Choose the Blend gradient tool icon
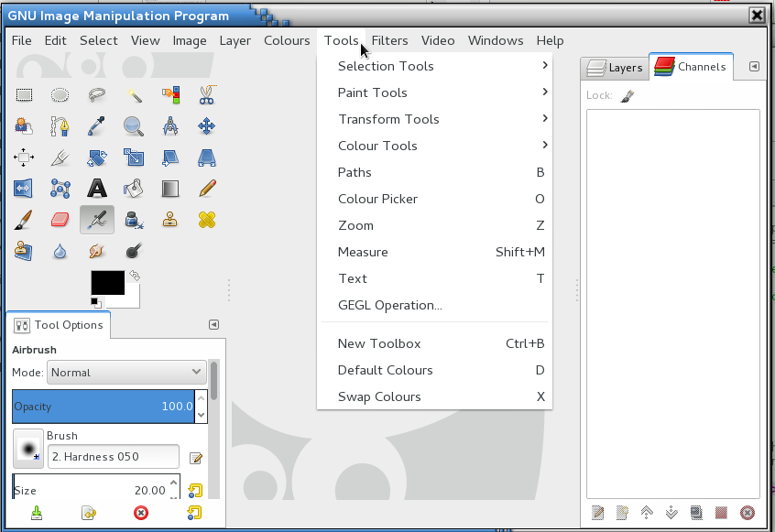Image resolution: width=775 pixels, height=532 pixels. (170, 189)
